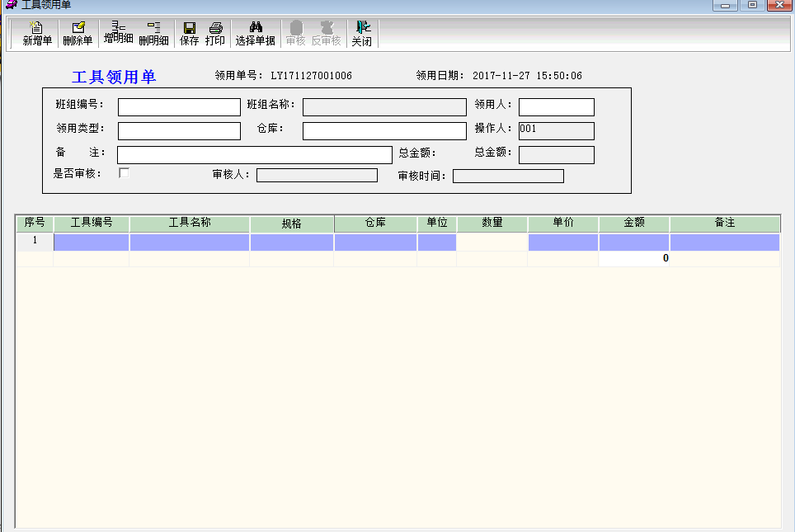Click the 班组名称 field
795x532 pixels.
[x=384, y=107]
